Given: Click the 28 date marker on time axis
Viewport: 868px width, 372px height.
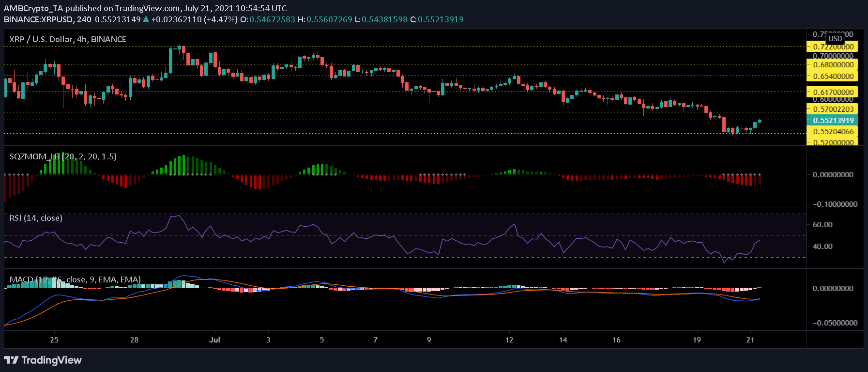Looking at the screenshot, I should (x=135, y=340).
